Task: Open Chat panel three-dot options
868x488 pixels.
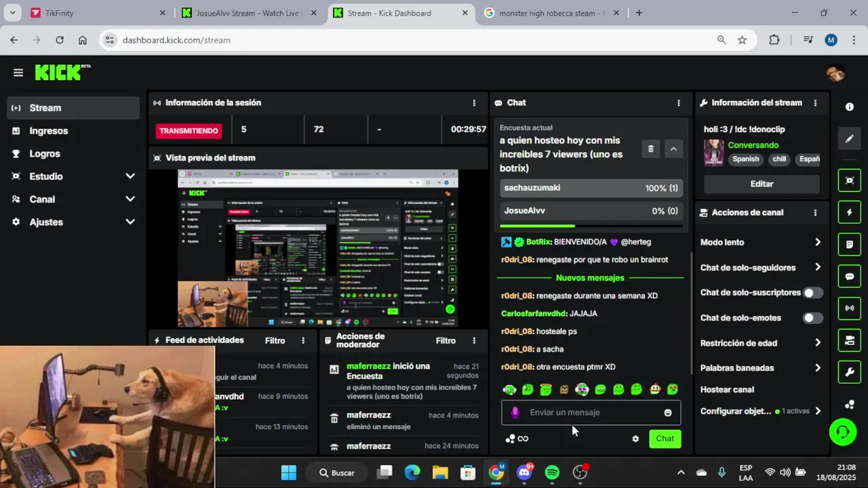Action: coord(678,103)
